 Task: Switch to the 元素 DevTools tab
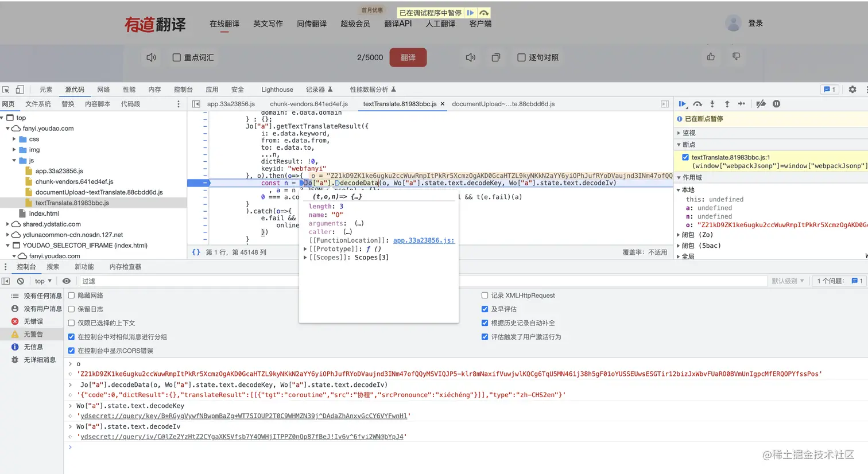pyautogui.click(x=46, y=90)
